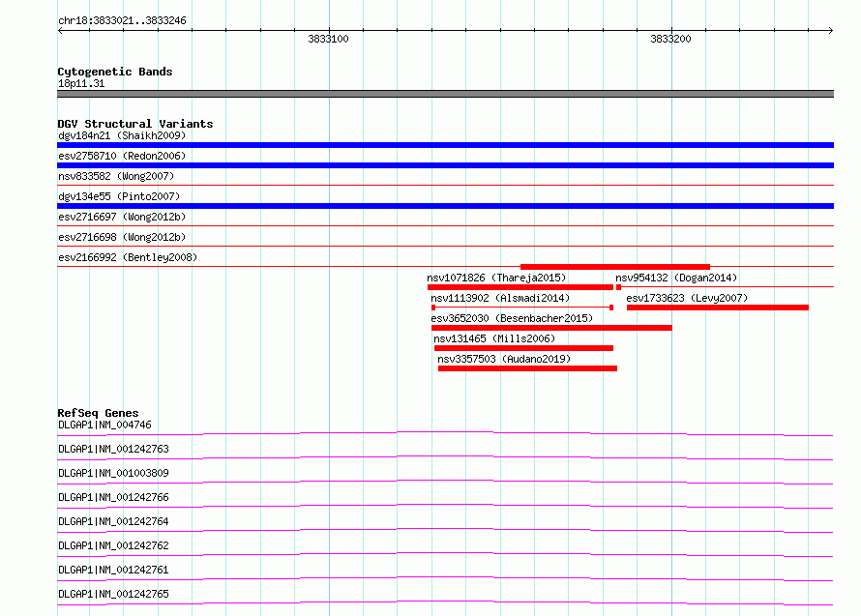Click the DGV Structural Variants track title
This screenshot has width=861, height=616.
pyautogui.click(x=135, y=124)
